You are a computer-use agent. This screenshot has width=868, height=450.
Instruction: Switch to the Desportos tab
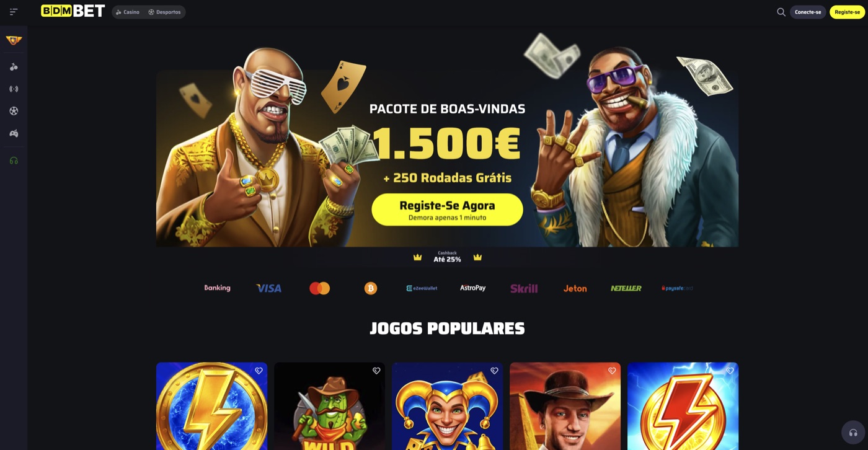164,12
